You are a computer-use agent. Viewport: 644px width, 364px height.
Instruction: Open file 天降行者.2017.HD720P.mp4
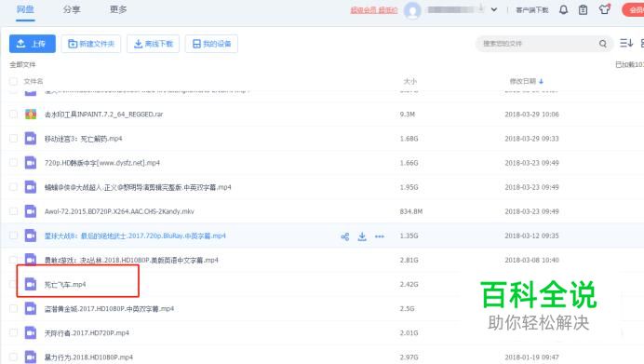coord(87,332)
